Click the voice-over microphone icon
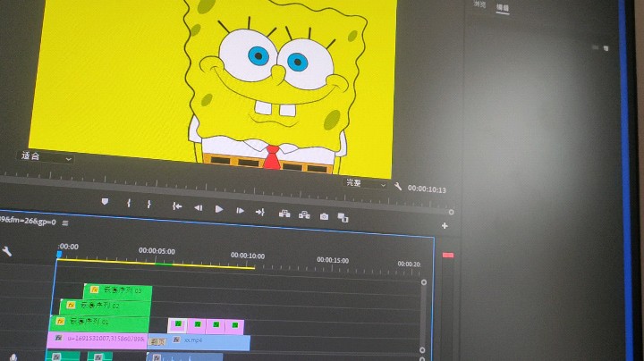Viewport: 644px width, 361px height. (x=13, y=357)
